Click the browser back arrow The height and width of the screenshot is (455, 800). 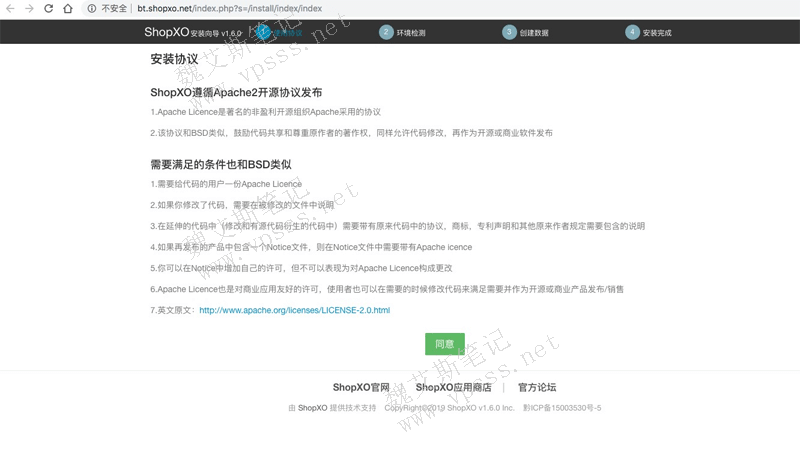10,8
